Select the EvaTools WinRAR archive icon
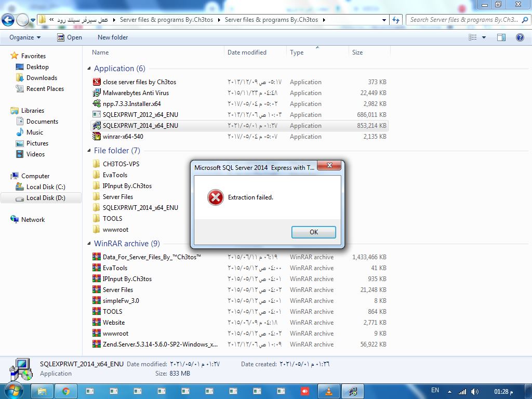 (x=97, y=268)
